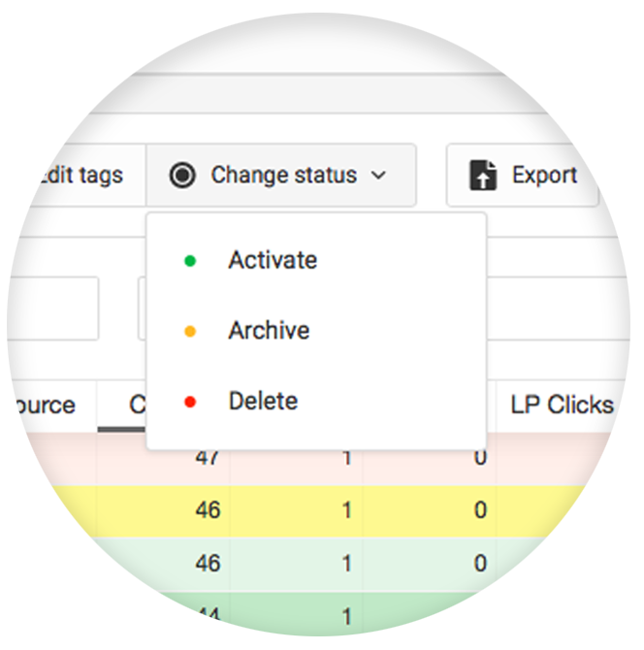Open the Change status dropdown
644x650 pixels.
(281, 175)
